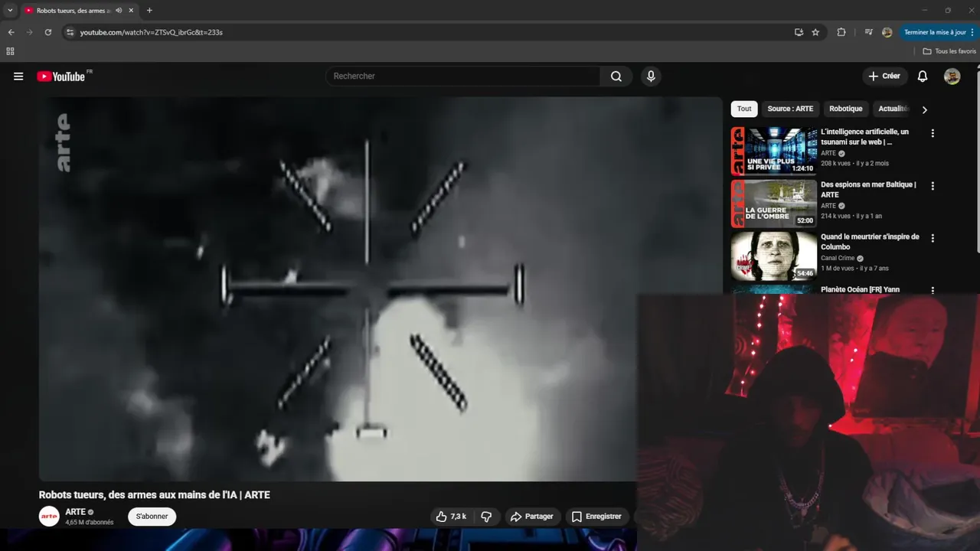The height and width of the screenshot is (551, 980).
Task: Open the YouTube guide hamburger menu
Action: point(18,76)
